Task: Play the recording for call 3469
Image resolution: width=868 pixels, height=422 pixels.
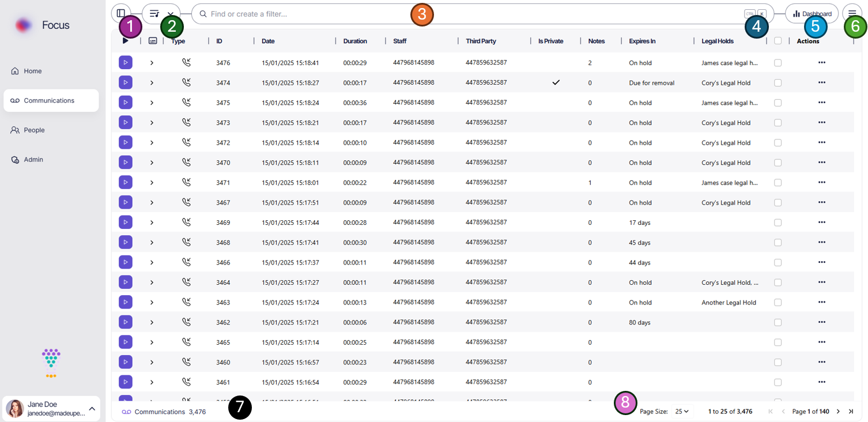Action: tap(125, 222)
